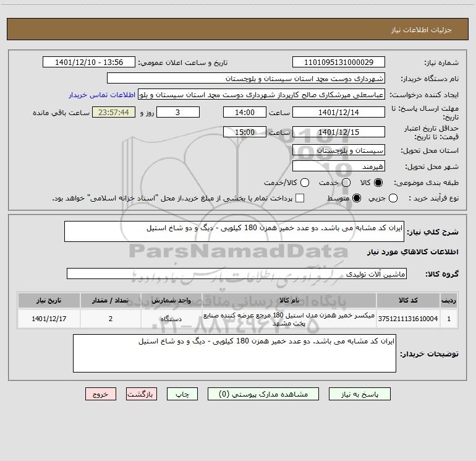Open مشاهده مدارک پیوستی (0) button
The width and height of the screenshot is (476, 461).
point(263,394)
